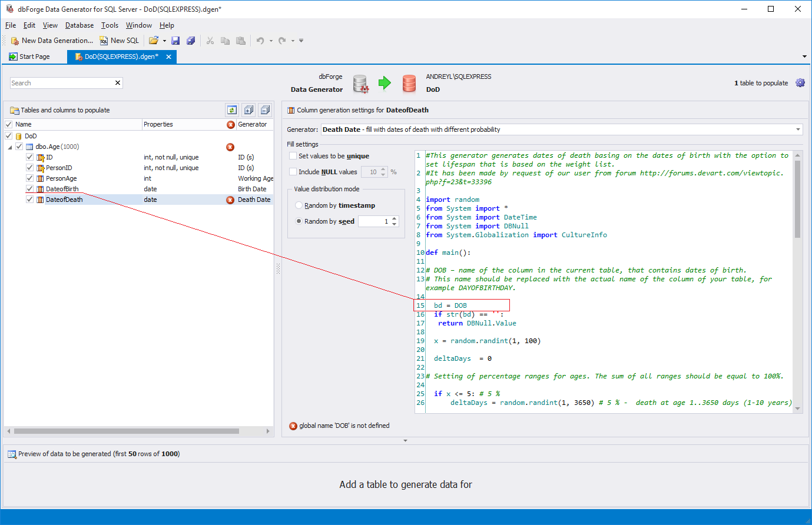Enable Set values to be unique

click(x=293, y=156)
